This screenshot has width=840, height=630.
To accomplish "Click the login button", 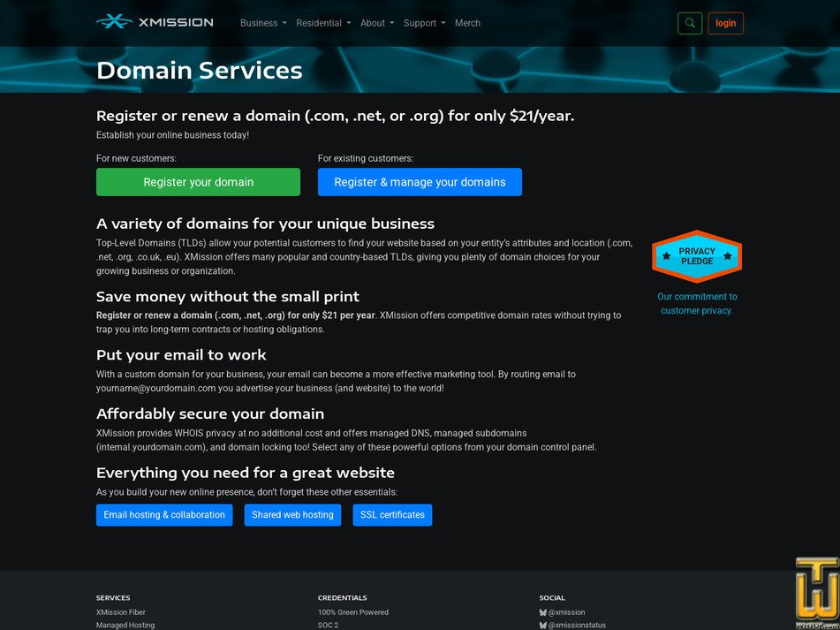I will [x=725, y=23].
